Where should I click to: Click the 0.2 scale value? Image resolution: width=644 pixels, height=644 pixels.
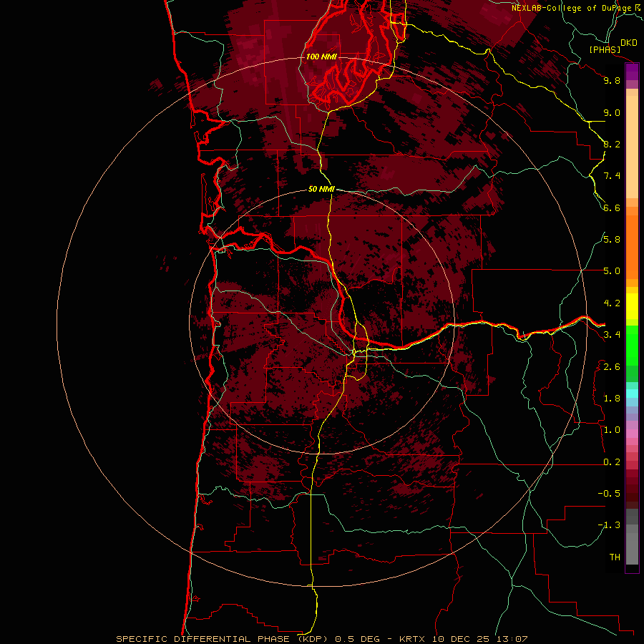(x=612, y=462)
